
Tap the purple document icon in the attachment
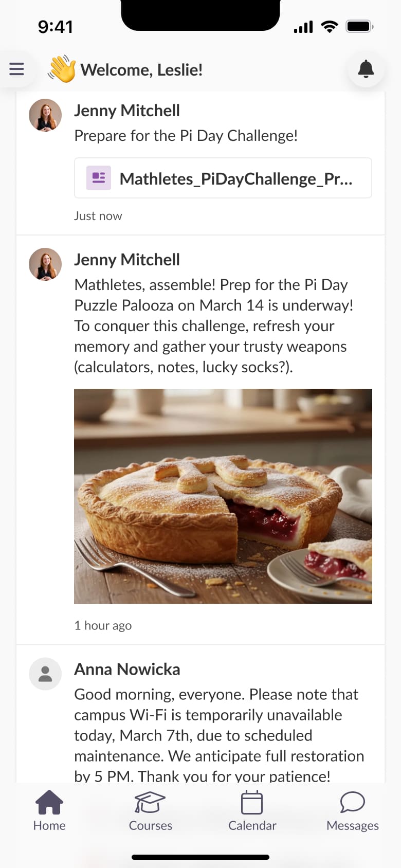click(98, 178)
